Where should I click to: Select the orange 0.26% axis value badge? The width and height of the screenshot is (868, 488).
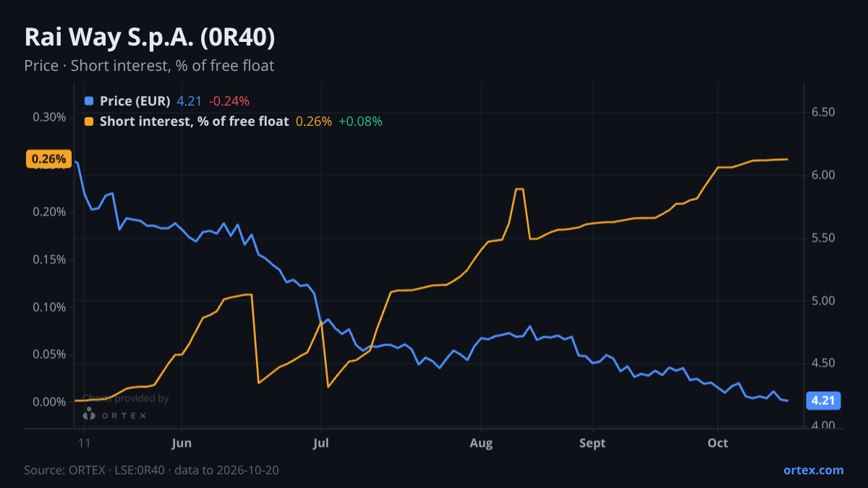tap(49, 159)
